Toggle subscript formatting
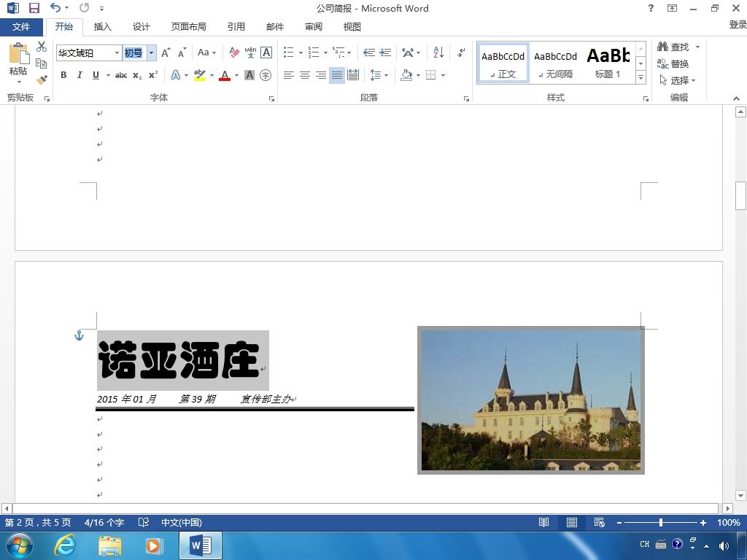The width and height of the screenshot is (747, 560). 137,75
